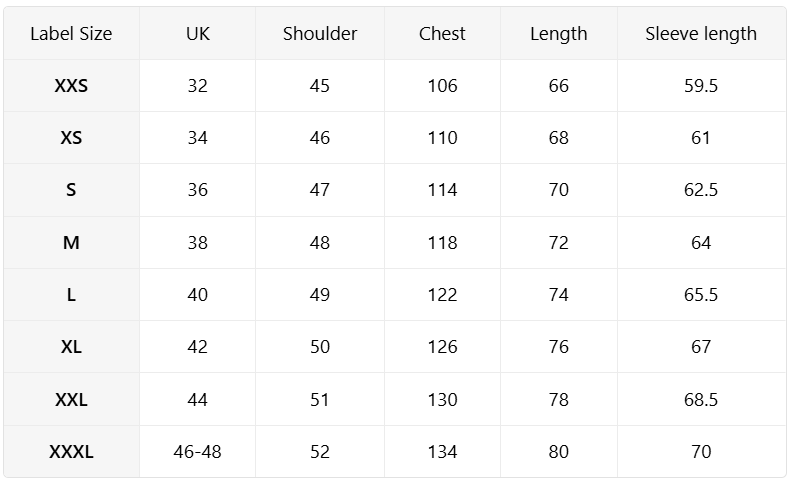
Task: Click the M size row label
Action: click(x=71, y=243)
